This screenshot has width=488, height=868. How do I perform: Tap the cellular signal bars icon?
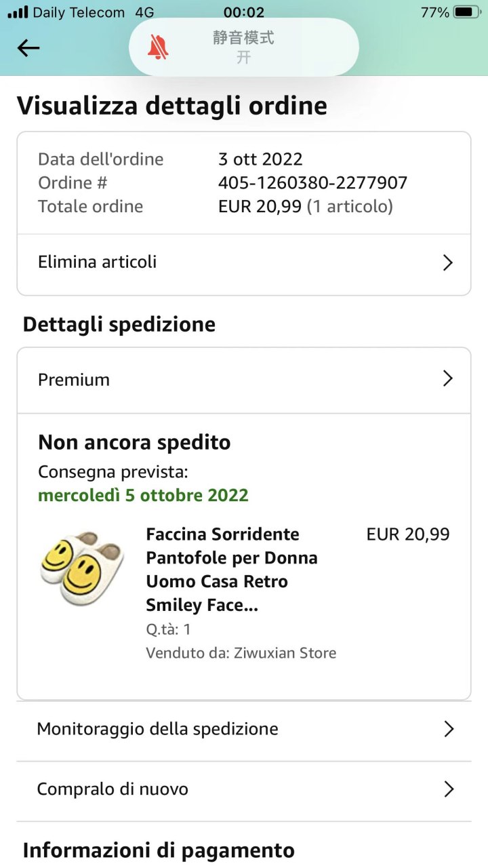tap(18, 12)
